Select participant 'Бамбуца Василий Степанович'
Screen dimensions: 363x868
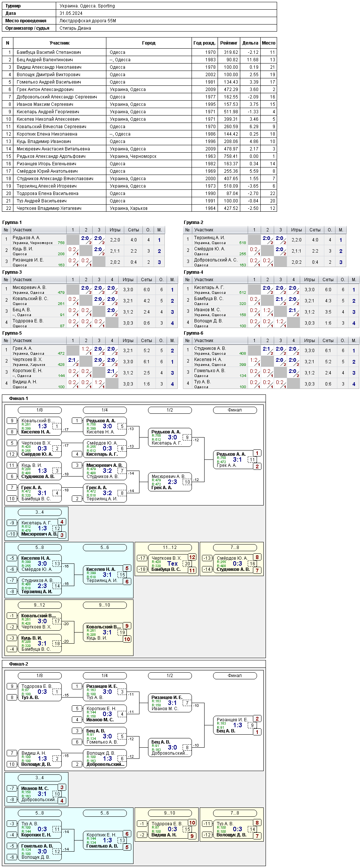tap(49, 52)
